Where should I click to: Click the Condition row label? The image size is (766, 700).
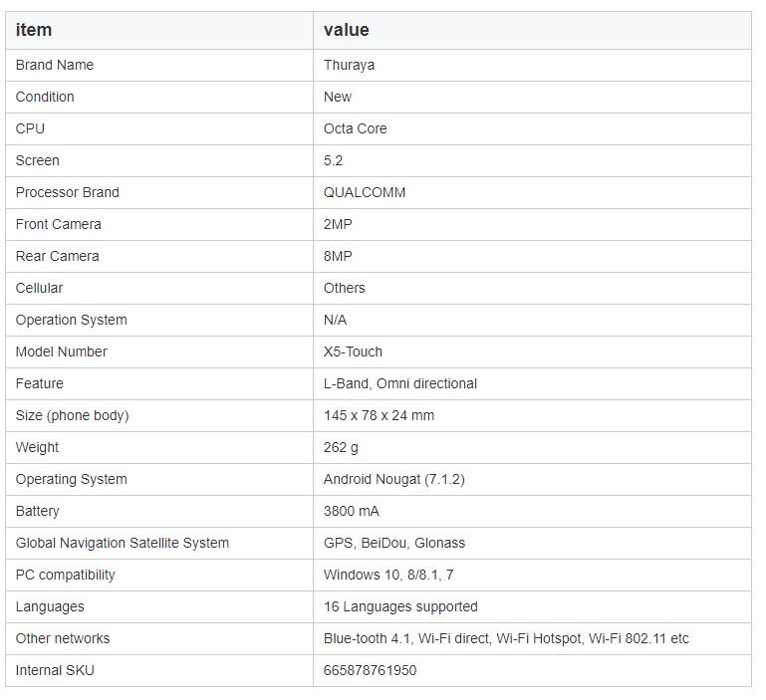[x=45, y=97]
